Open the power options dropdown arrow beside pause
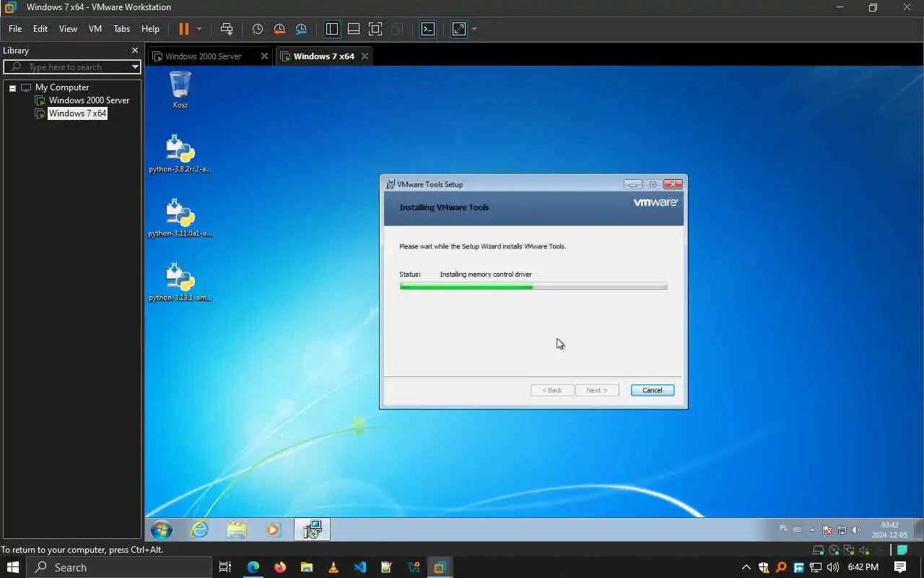Screen dimensions: 924x578 click(x=199, y=29)
